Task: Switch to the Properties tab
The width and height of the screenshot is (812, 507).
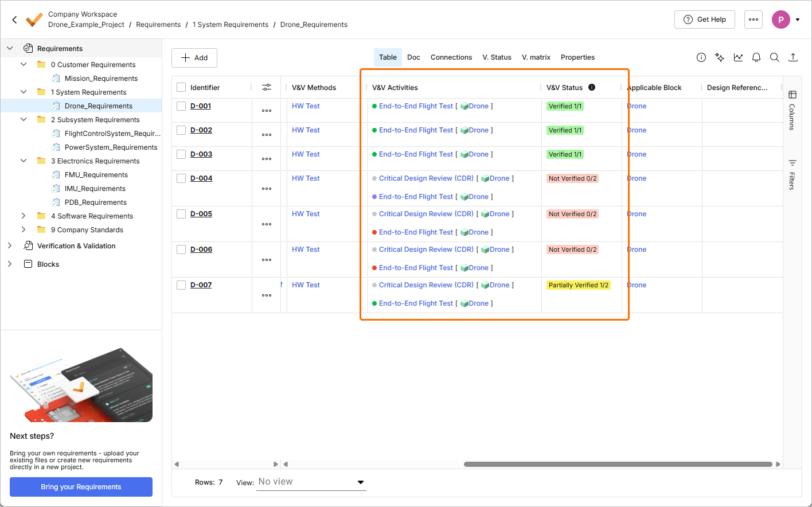Action: coord(577,57)
